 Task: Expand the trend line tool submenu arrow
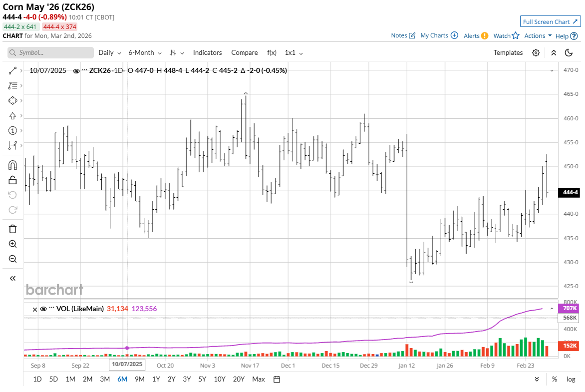(x=21, y=70)
